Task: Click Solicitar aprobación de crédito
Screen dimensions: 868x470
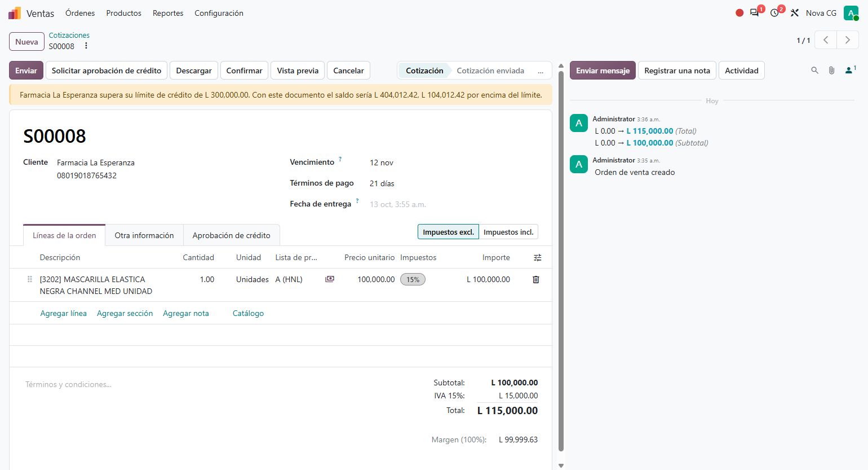Action: [107, 71]
